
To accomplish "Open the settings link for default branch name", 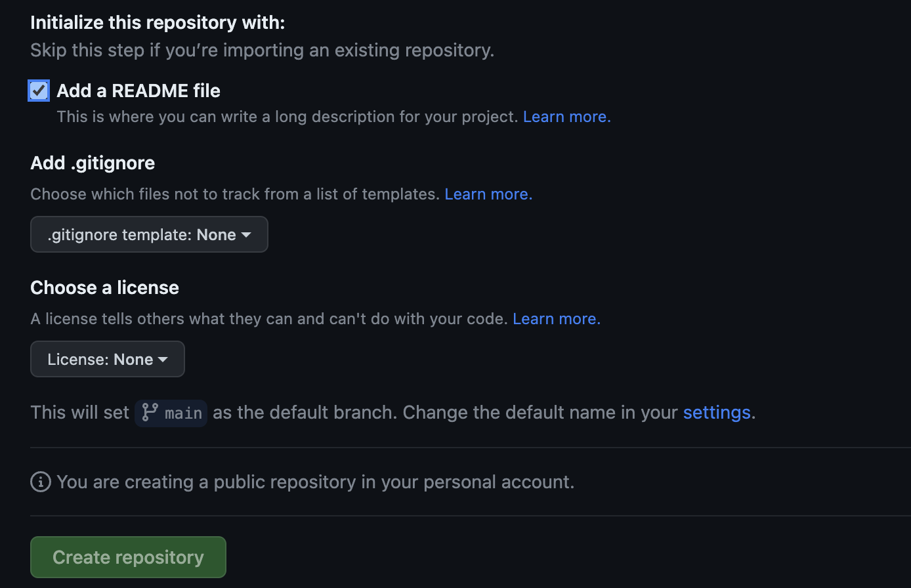I will [716, 412].
